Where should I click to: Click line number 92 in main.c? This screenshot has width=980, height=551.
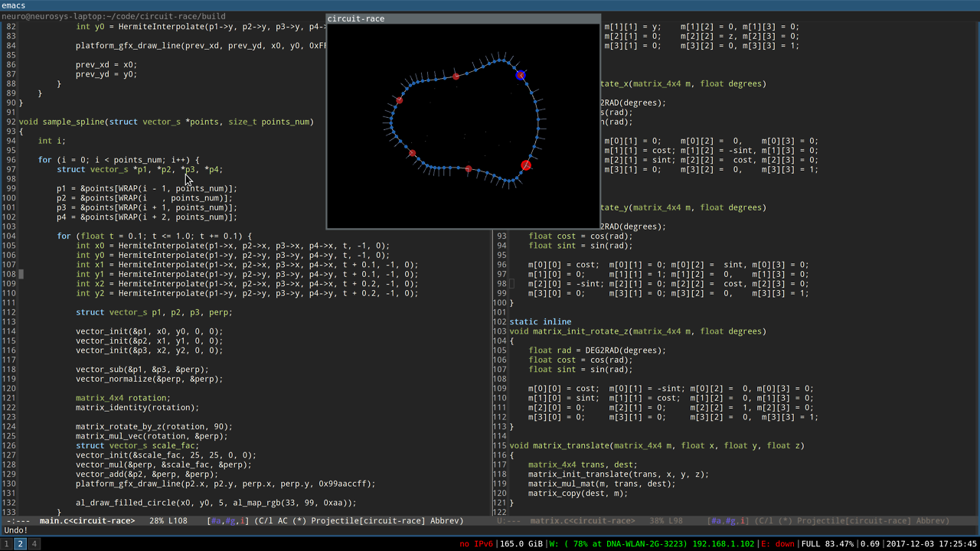[x=11, y=122]
